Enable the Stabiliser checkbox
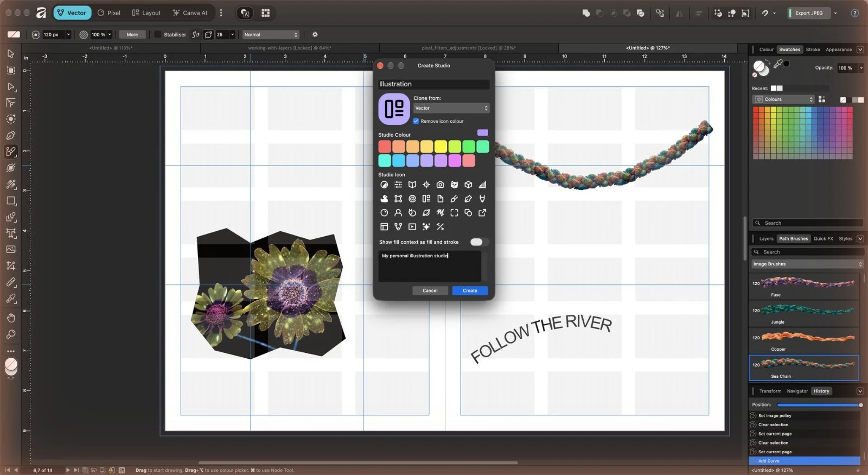Image resolution: width=868 pixels, height=475 pixels. 158,35
